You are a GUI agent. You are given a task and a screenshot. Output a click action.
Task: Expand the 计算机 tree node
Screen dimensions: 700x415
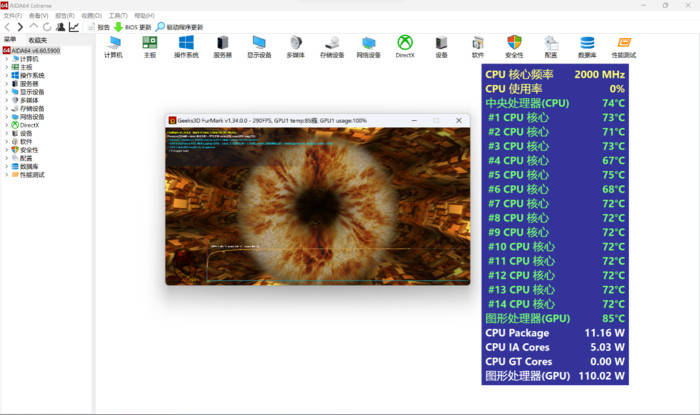click(7, 59)
